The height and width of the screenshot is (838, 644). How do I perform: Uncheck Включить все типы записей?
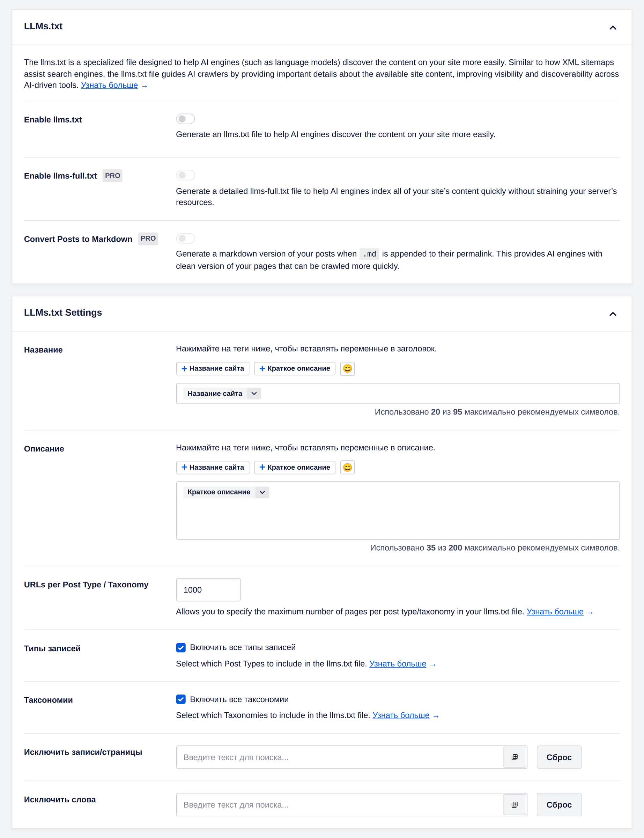[x=181, y=647]
